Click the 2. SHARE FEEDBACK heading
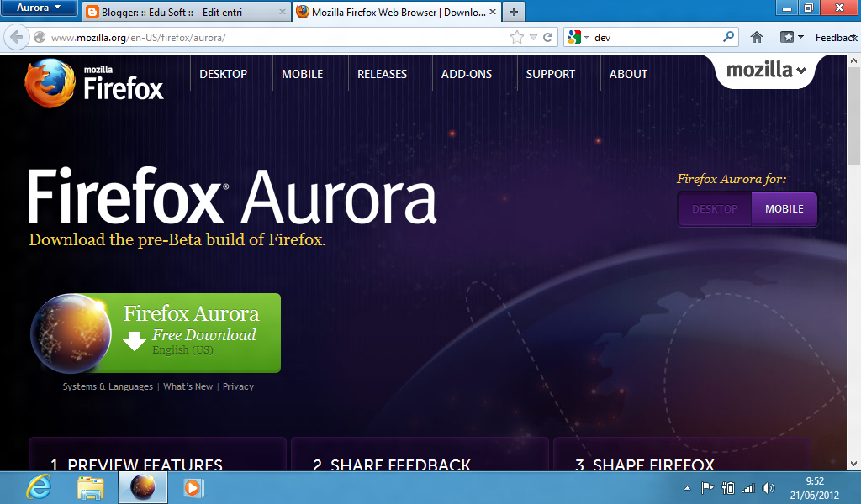 [392, 465]
